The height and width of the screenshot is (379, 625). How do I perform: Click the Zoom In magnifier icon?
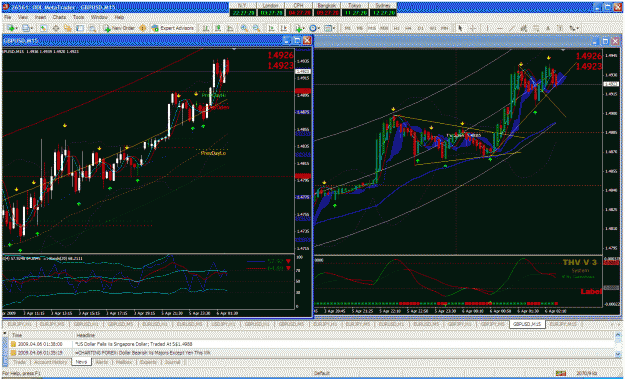click(x=244, y=28)
